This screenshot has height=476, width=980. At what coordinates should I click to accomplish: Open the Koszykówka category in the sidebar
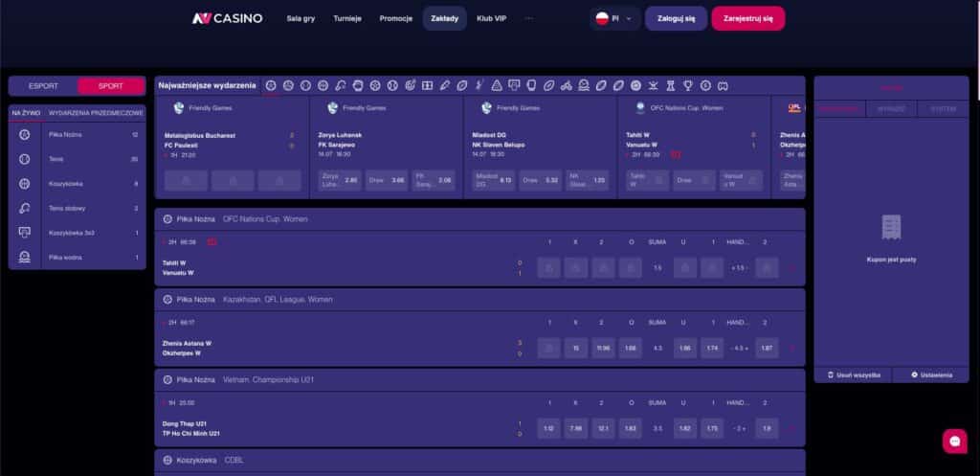click(x=78, y=184)
